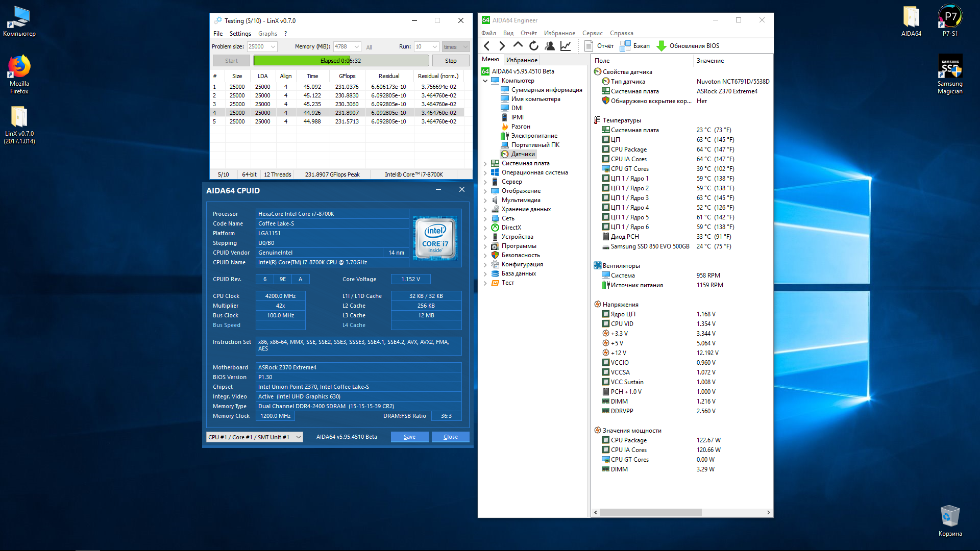The width and height of the screenshot is (980, 551).
Task: Click the AIDA64 refresh icon
Action: [534, 46]
